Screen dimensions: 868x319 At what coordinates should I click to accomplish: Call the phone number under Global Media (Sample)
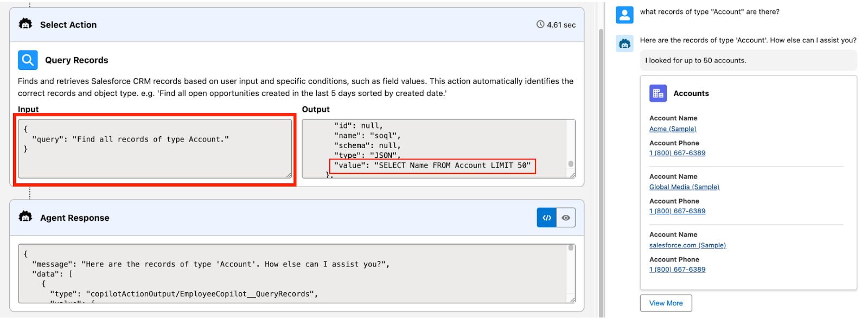click(x=678, y=211)
